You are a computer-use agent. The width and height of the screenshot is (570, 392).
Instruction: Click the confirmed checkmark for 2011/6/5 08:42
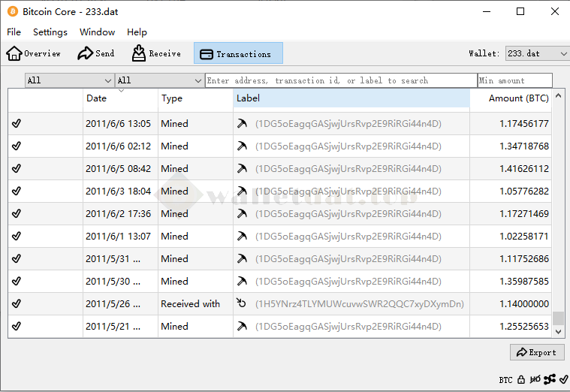point(17,169)
